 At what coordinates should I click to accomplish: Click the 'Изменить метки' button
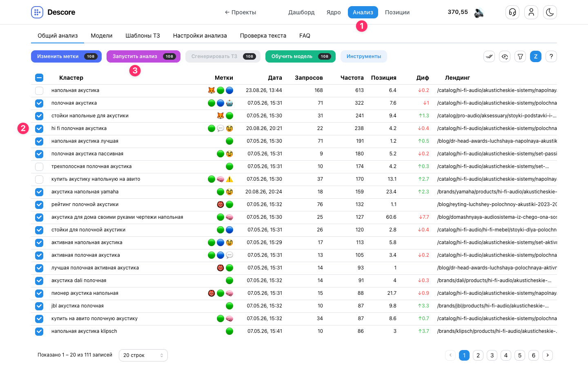click(66, 56)
